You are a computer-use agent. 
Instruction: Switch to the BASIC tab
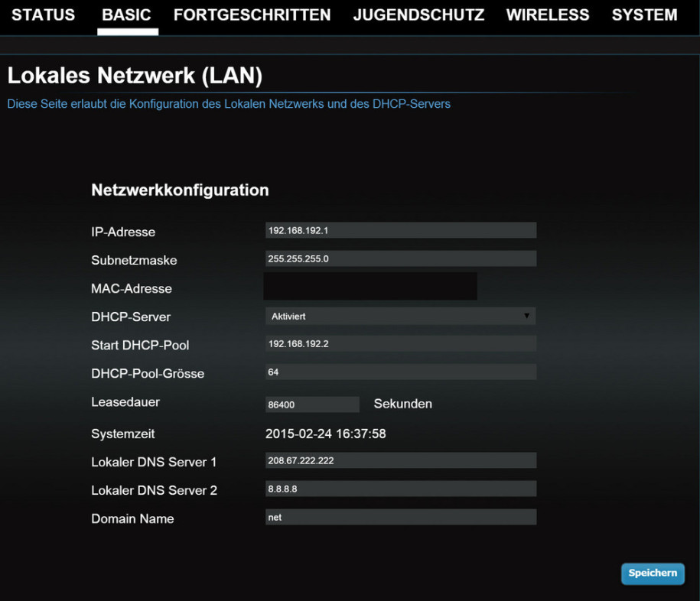tap(127, 15)
